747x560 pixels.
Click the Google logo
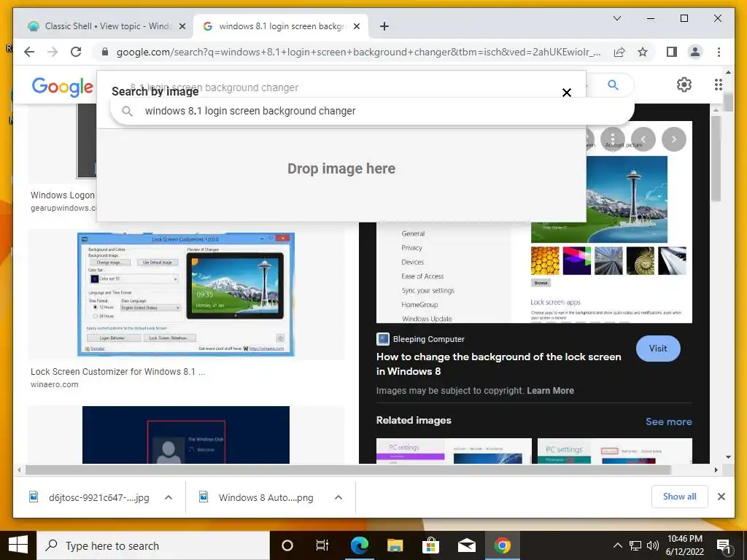click(63, 87)
